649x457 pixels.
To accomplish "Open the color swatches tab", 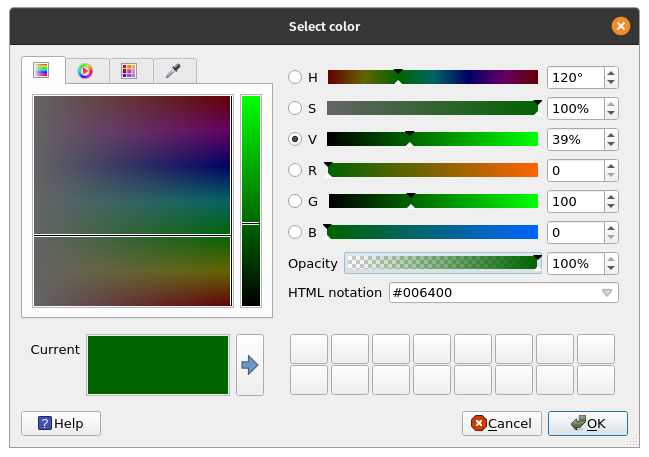I will [x=128, y=70].
